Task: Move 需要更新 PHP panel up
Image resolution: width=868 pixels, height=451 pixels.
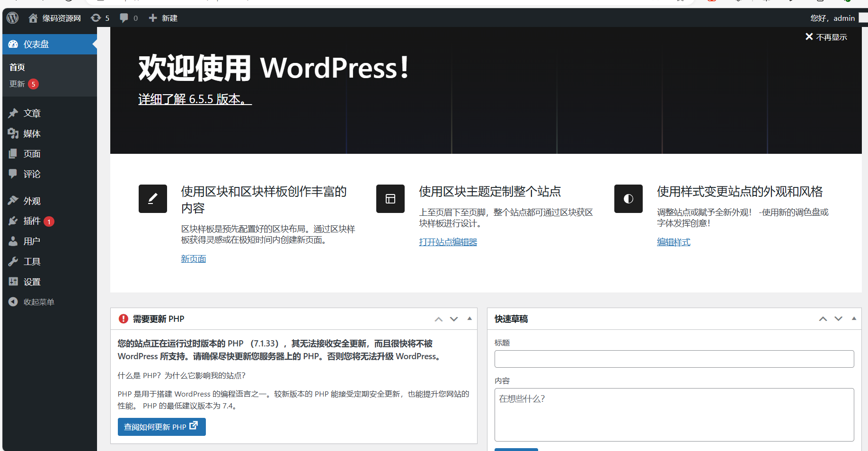Action: (x=439, y=319)
